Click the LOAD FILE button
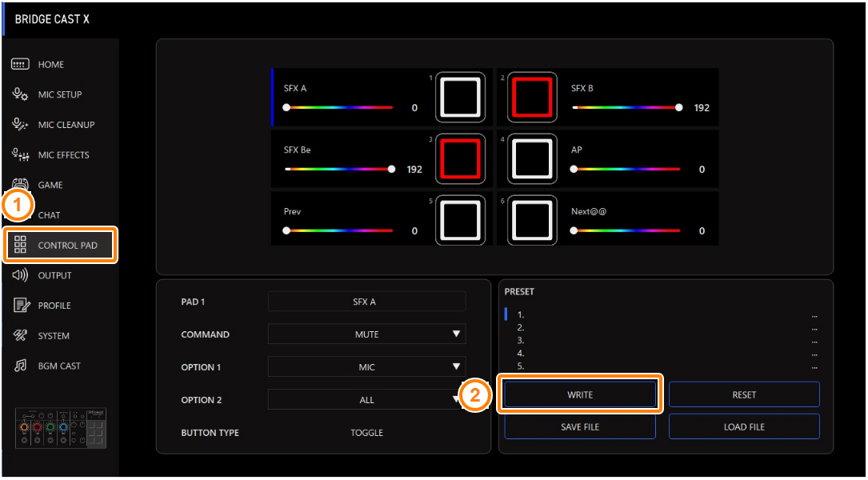The image size is (868, 480). pyautogui.click(x=744, y=427)
